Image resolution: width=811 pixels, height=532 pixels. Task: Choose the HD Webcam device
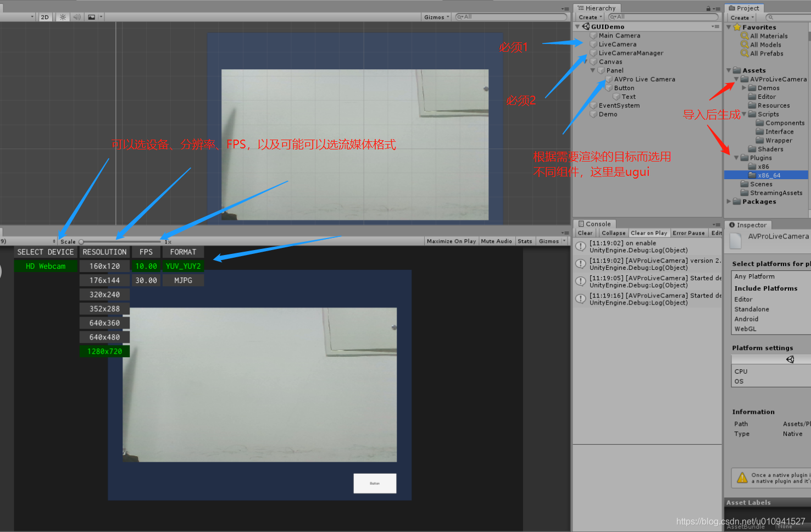coord(46,266)
